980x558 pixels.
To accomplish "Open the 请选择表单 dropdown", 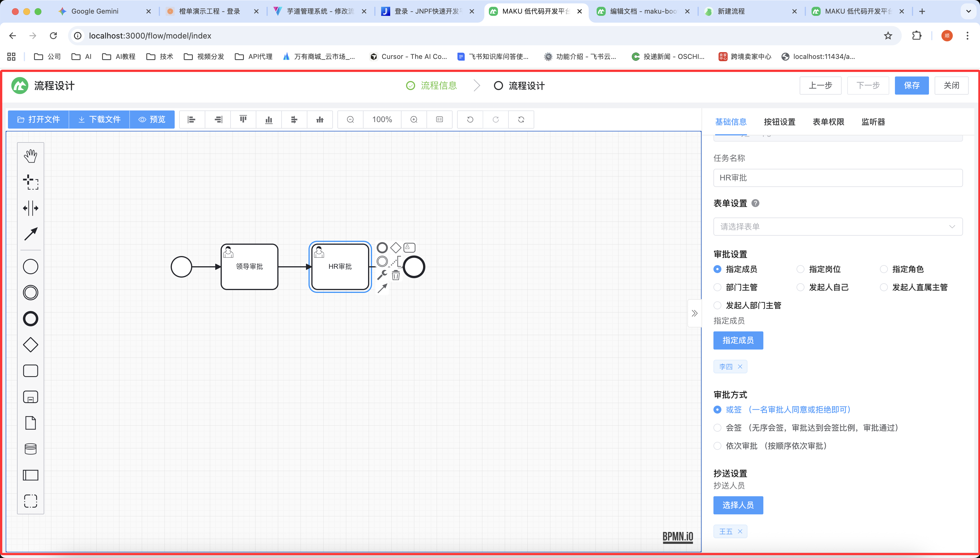I will 837,227.
